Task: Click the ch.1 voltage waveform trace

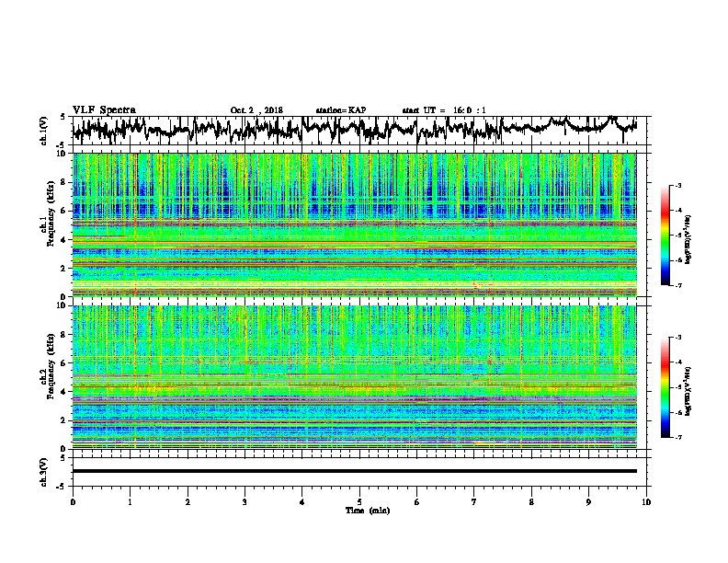Action: 354,128
